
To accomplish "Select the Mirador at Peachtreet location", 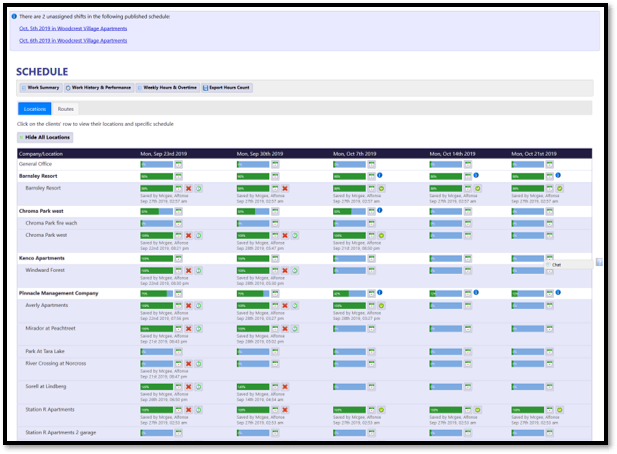I will tap(50, 329).
